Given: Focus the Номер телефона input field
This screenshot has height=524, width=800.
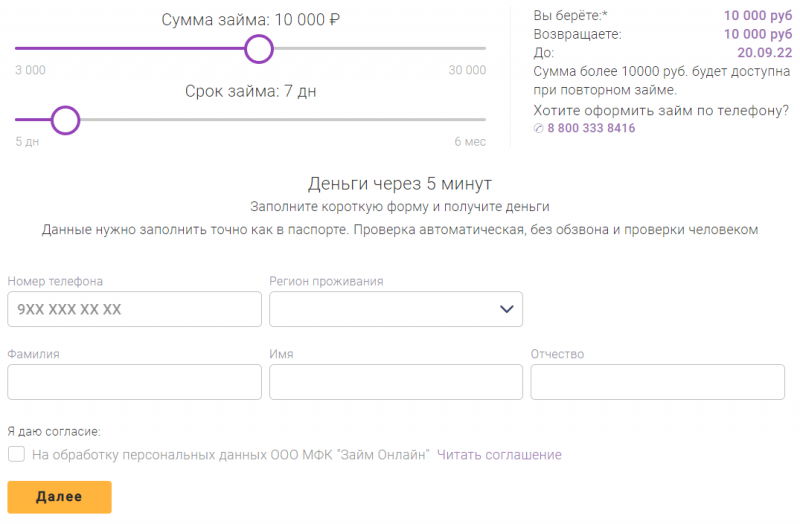Looking at the screenshot, I should coord(134,309).
